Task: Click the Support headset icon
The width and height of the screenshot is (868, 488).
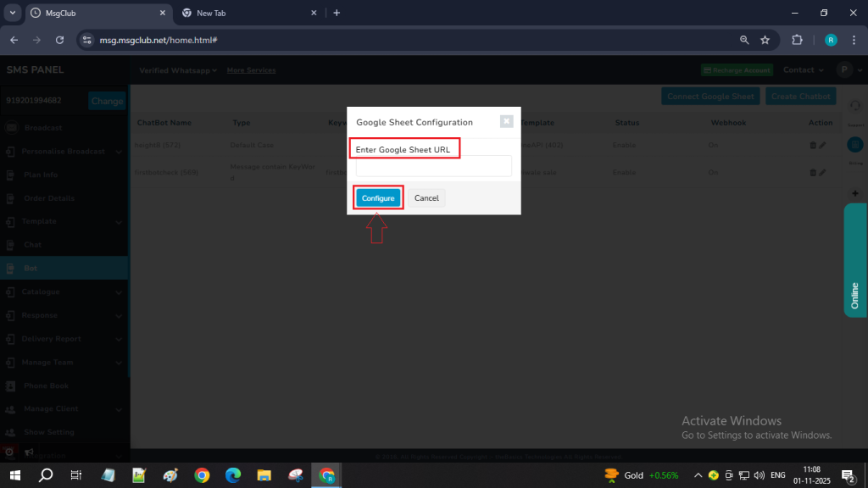Action: click(855, 105)
